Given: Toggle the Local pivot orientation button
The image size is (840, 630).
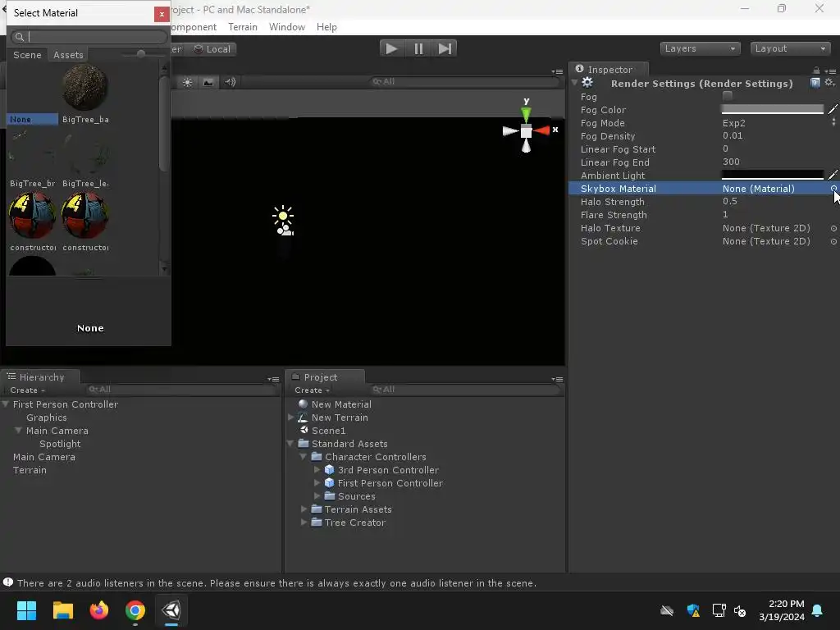Looking at the screenshot, I should 212,49.
